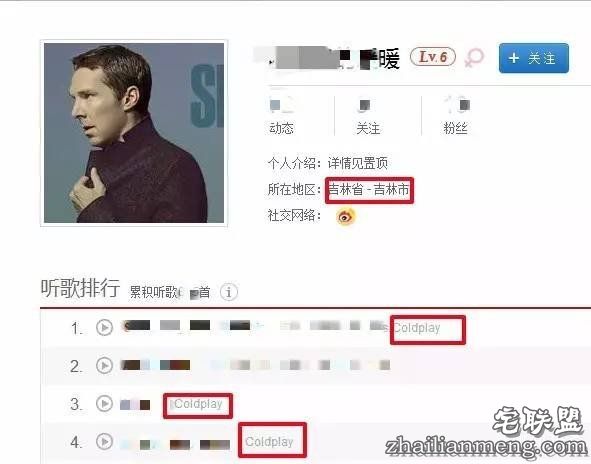
Task: Click the info icon beside 累积听歌
Action: (228, 292)
